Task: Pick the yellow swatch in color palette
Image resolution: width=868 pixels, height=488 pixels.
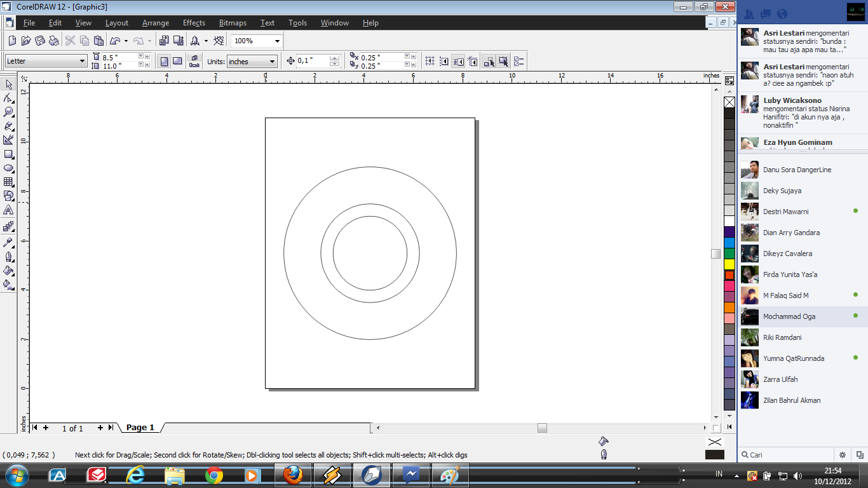Action: pos(729,264)
